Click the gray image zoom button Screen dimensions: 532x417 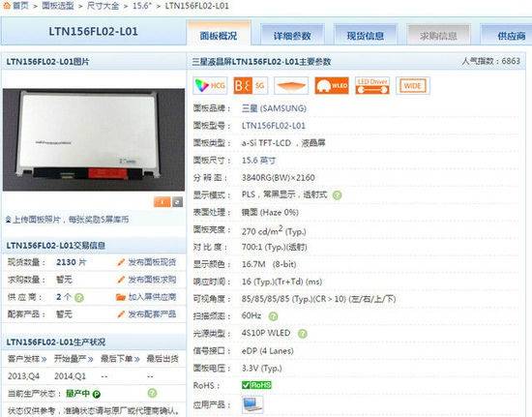177,202
